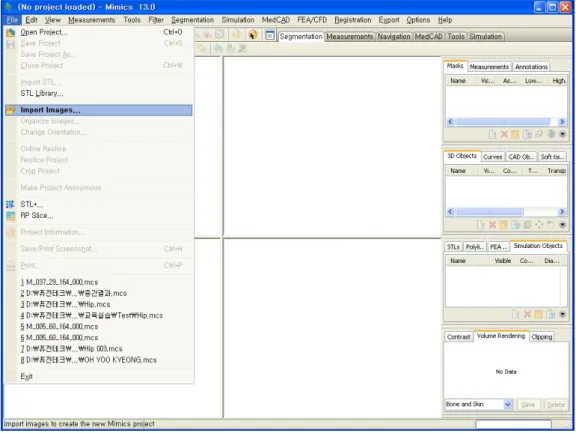Click the round yellow-black toolbar icon
576x433 pixels.
(x=253, y=35)
